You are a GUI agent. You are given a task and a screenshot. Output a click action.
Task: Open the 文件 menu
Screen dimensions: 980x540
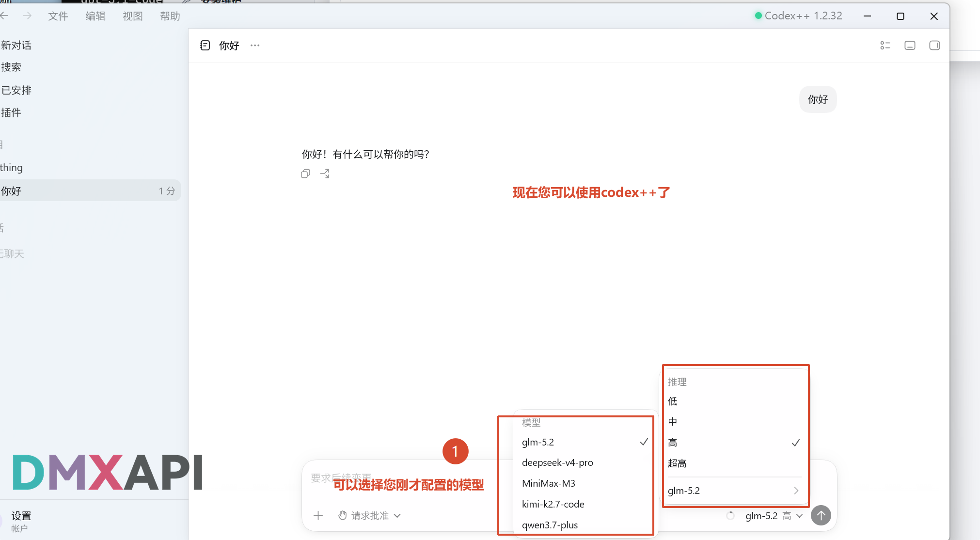click(58, 16)
